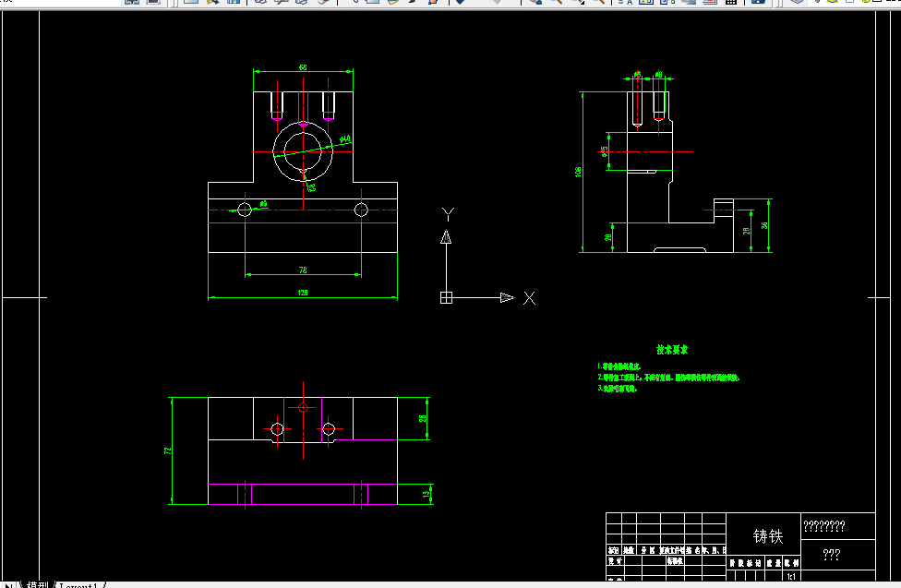Select the 78 hole spacing dimension
The image size is (901, 588).
[303, 270]
